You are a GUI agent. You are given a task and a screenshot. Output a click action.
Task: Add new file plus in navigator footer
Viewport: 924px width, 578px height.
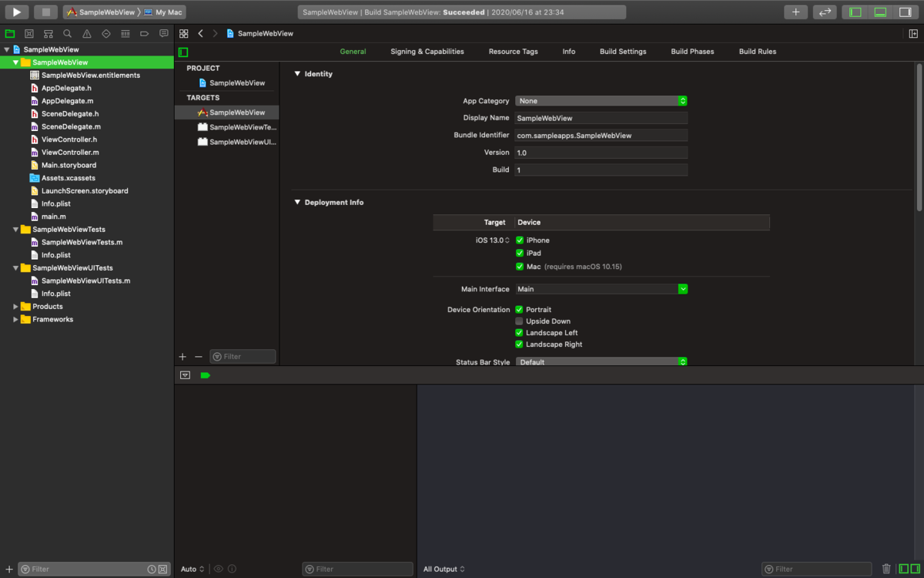click(9, 569)
